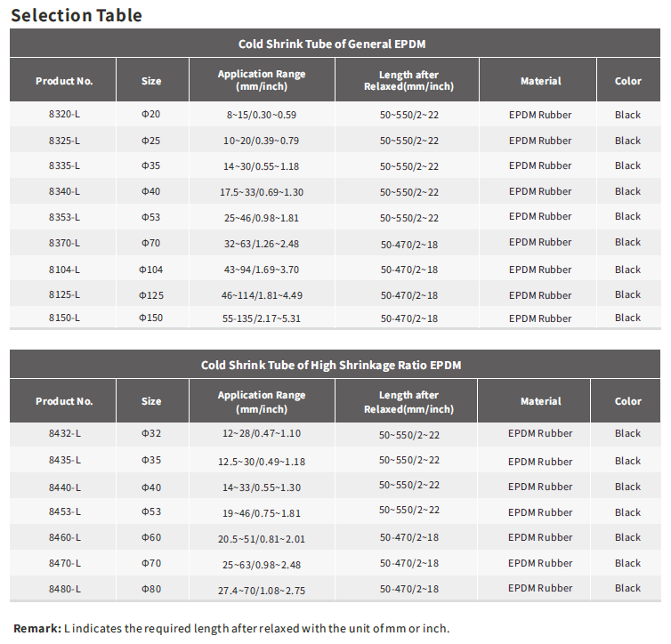This screenshot has width=671, height=644.
Task: Select product number 8432-L
Action: pos(64,433)
